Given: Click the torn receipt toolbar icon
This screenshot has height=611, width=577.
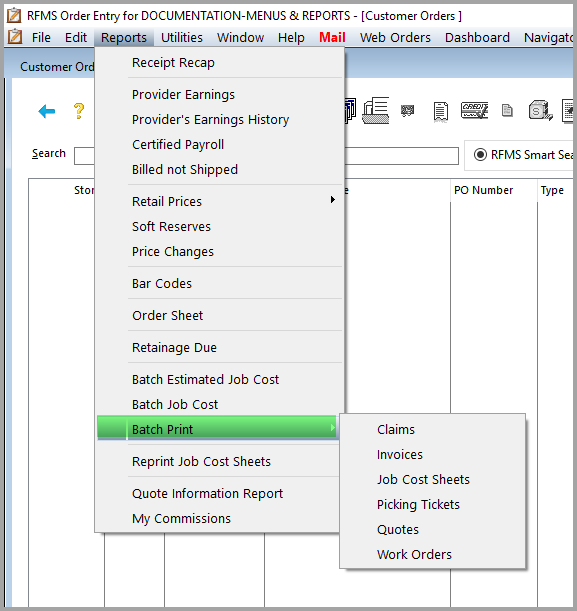Looking at the screenshot, I should [441, 111].
